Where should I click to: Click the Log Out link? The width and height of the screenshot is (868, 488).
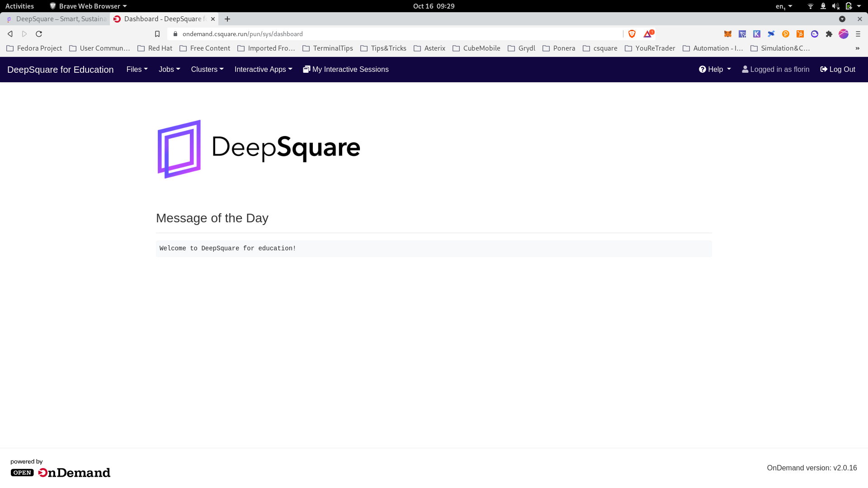[x=838, y=70]
